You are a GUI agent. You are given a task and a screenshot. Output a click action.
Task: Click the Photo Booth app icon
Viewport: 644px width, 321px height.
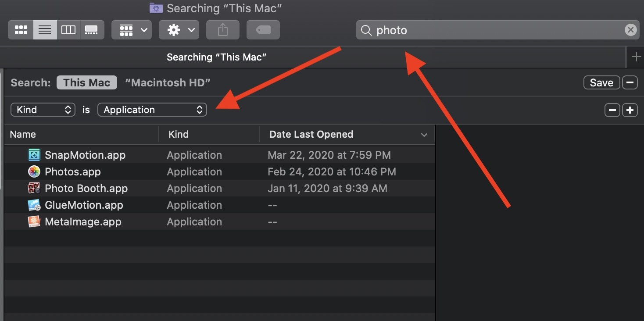click(x=34, y=188)
